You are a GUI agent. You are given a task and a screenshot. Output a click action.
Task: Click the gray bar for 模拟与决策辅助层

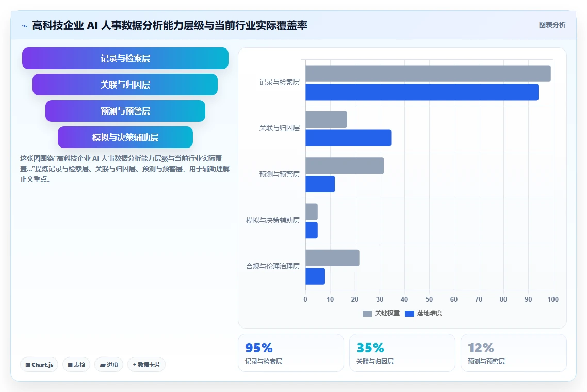coord(312,211)
